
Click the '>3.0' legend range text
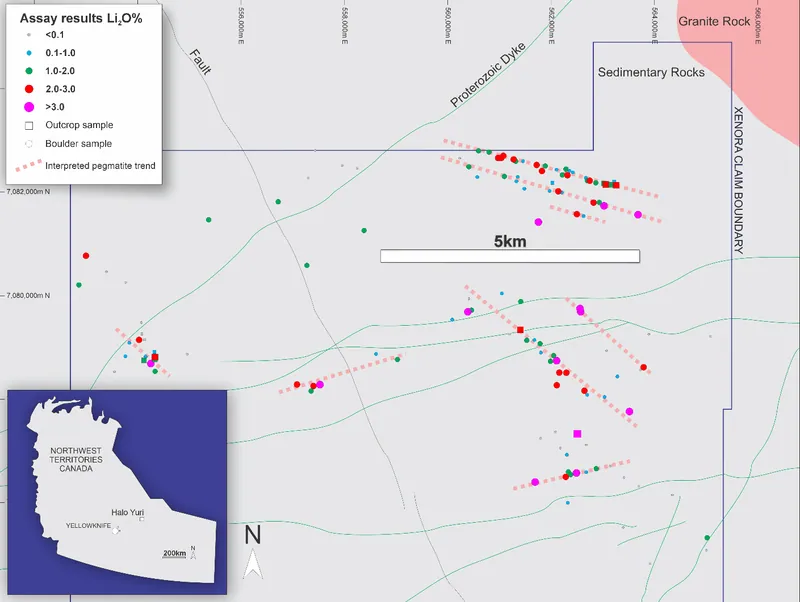pos(55,107)
